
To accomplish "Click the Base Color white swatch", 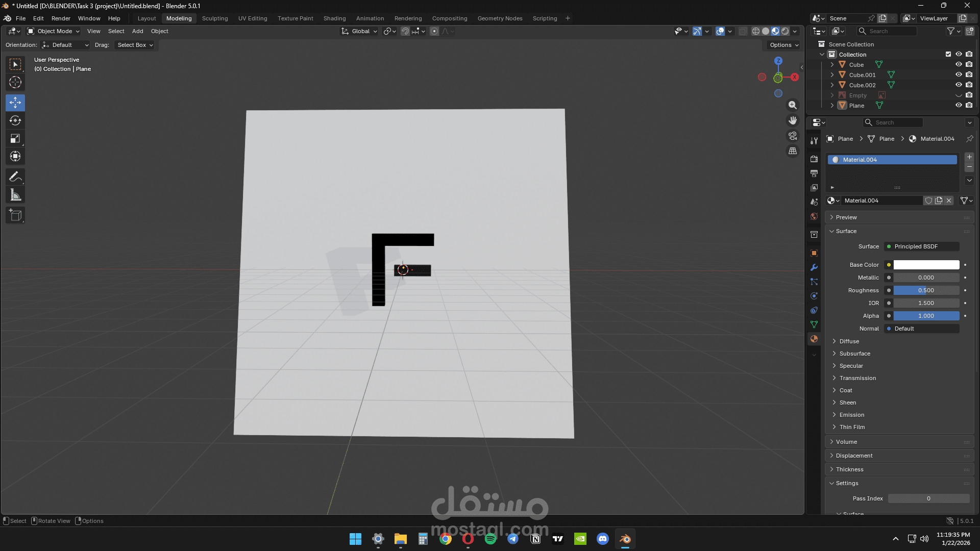I will 926,265.
